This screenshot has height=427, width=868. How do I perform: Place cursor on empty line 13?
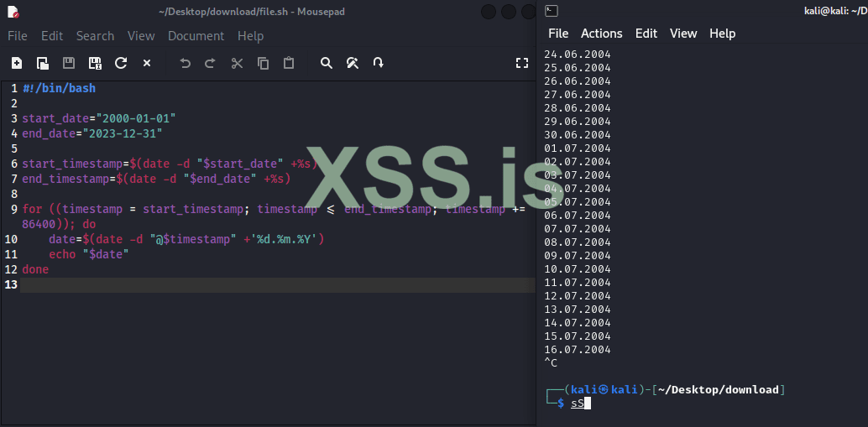[277, 285]
